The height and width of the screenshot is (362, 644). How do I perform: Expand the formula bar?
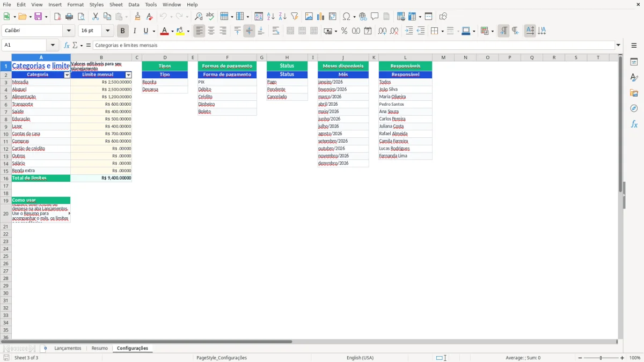619,45
